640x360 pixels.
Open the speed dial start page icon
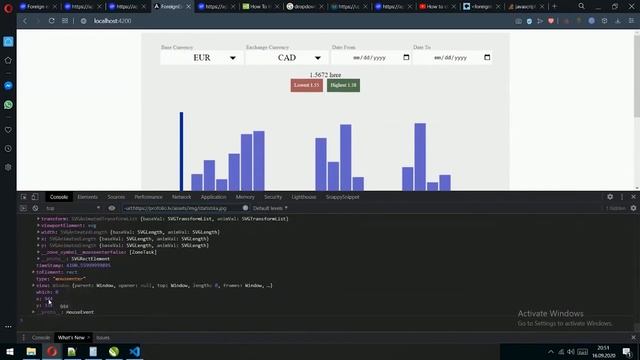[65, 21]
